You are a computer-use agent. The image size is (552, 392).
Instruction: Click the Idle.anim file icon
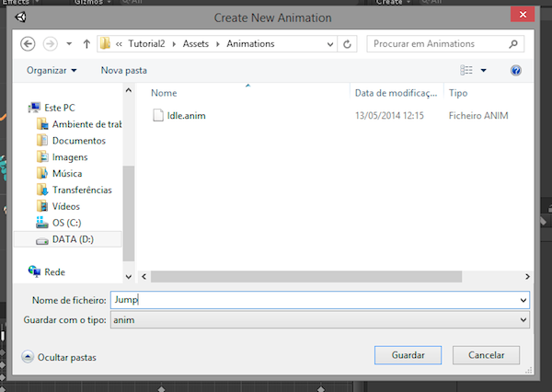[158, 115]
